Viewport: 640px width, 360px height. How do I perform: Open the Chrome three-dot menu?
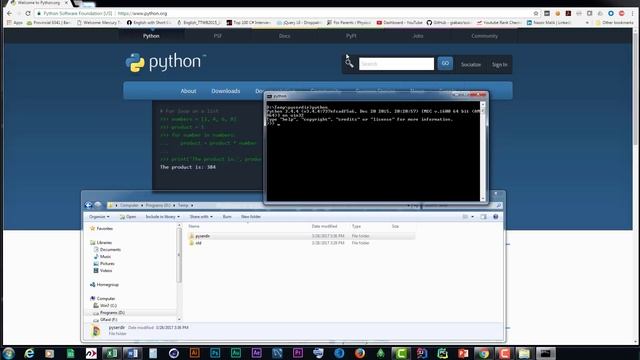(632, 13)
